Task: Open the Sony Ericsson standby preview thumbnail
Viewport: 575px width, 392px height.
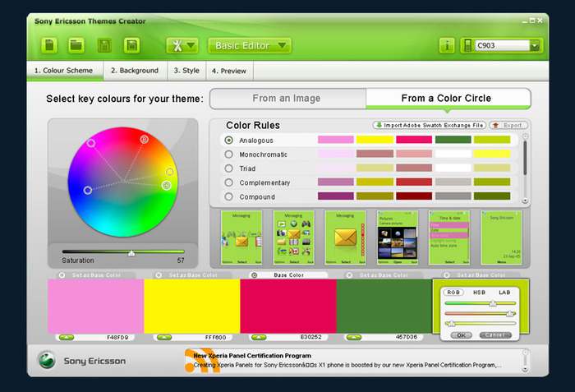Action: tap(501, 238)
